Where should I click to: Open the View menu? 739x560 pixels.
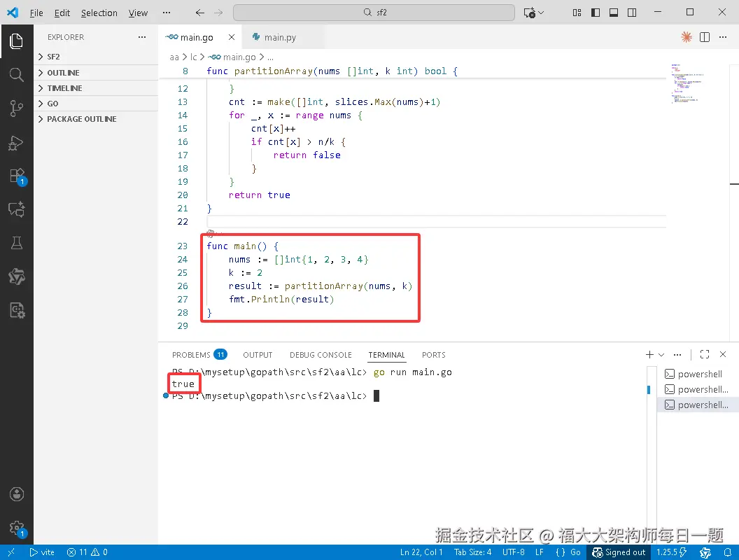click(x=138, y=13)
